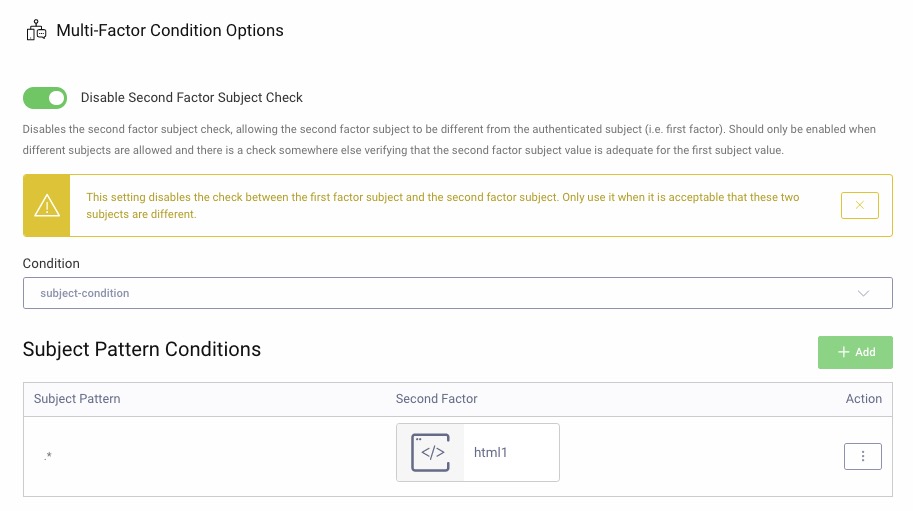Click the Condition field label
This screenshot has width=913, height=511.
pos(51,264)
